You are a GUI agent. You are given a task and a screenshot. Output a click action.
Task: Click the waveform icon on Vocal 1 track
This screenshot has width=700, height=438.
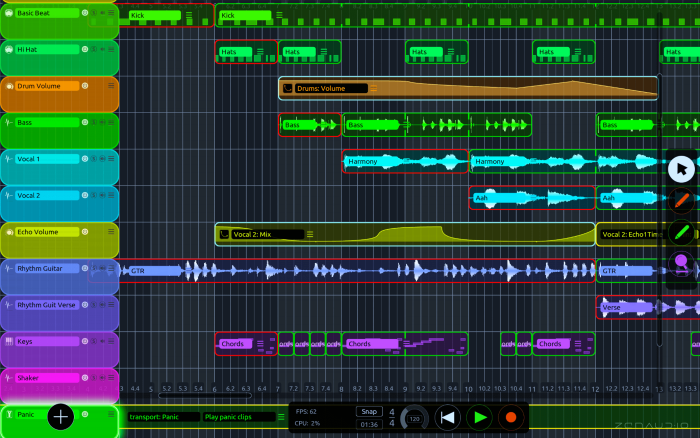tap(9, 159)
